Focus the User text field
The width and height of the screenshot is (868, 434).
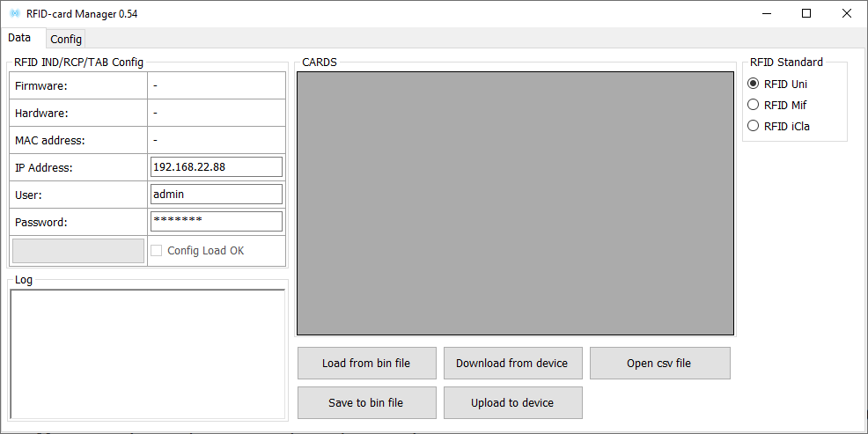216,195
